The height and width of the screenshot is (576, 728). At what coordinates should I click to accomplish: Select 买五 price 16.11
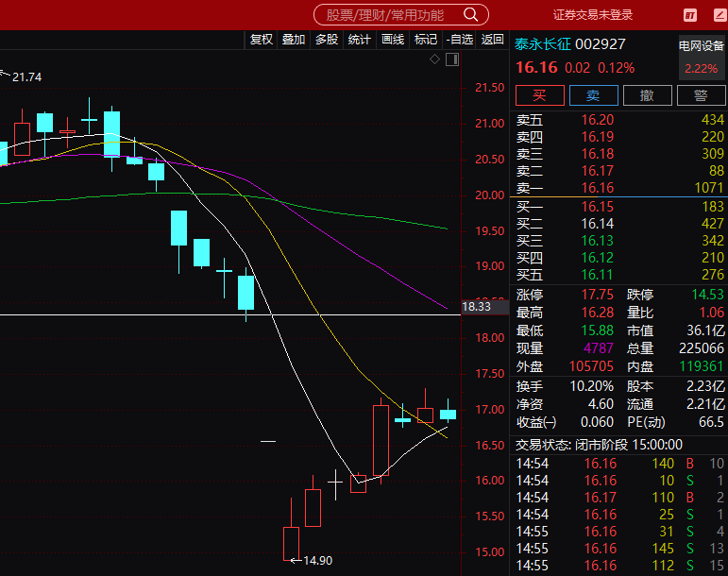click(x=598, y=275)
